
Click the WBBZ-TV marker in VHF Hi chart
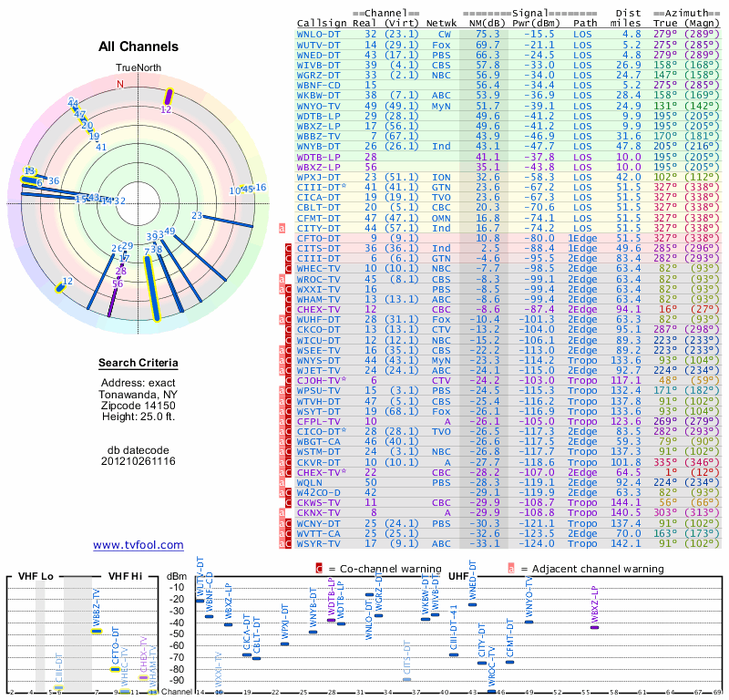97,631
